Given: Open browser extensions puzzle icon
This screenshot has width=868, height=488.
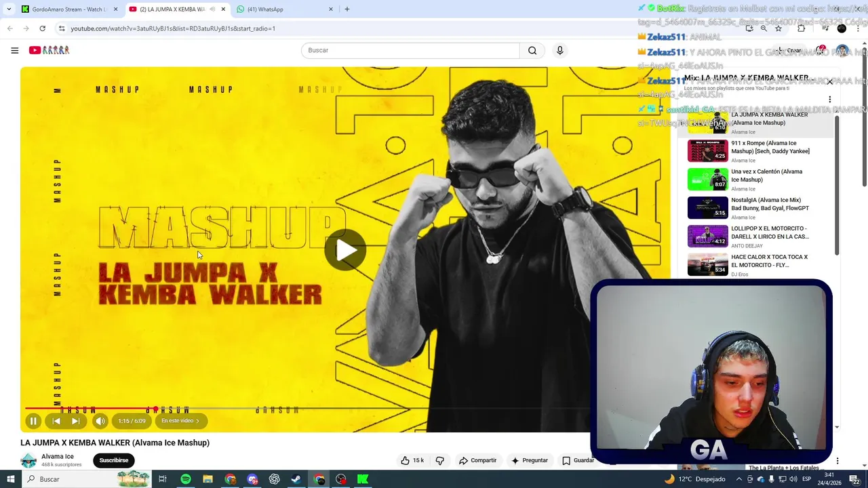Looking at the screenshot, I should point(801,28).
